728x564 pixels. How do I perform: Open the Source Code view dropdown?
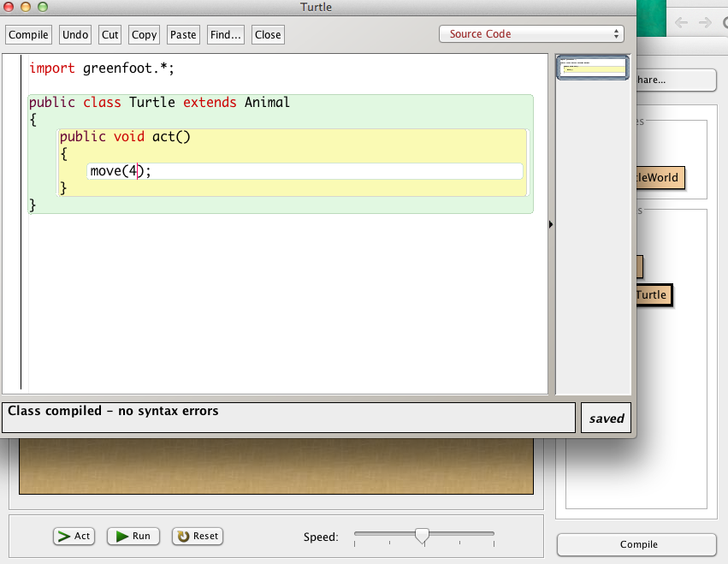(x=531, y=34)
